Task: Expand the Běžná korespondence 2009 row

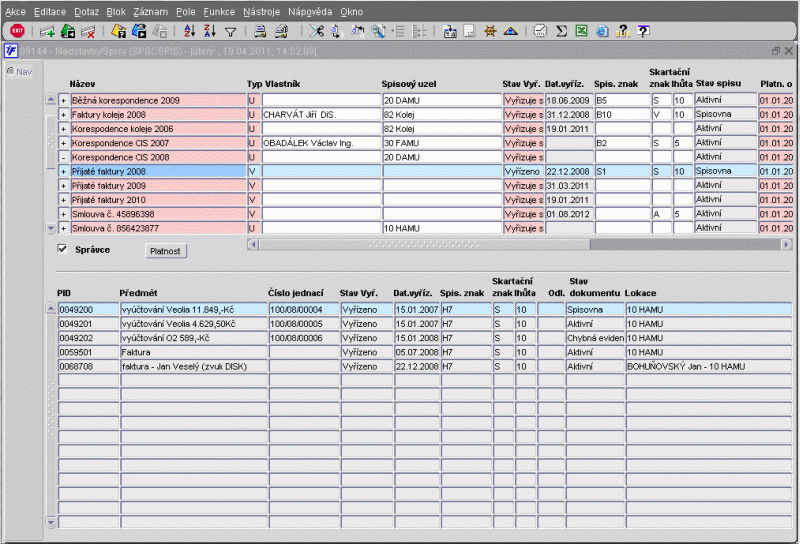Action: [x=63, y=101]
